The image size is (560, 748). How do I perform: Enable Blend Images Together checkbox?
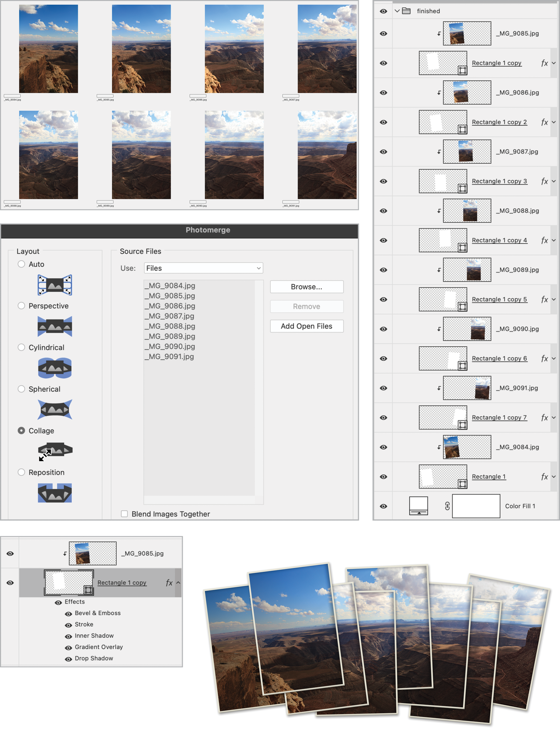pyautogui.click(x=124, y=514)
